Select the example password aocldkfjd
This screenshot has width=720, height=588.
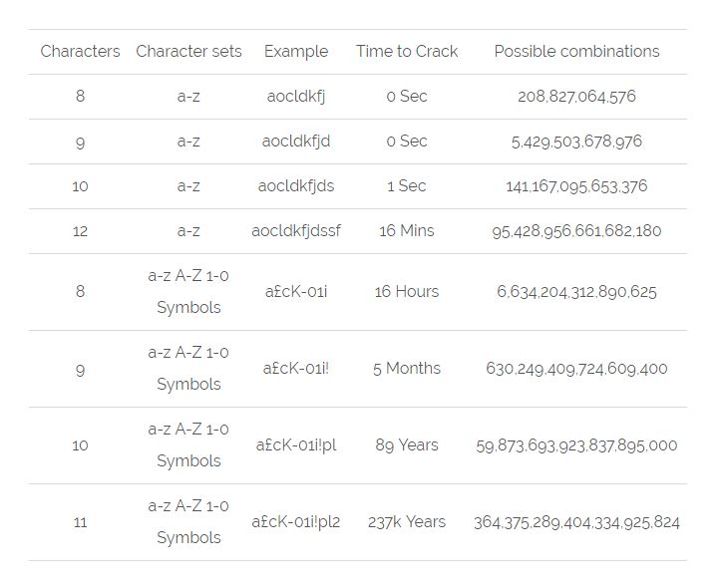pos(296,142)
